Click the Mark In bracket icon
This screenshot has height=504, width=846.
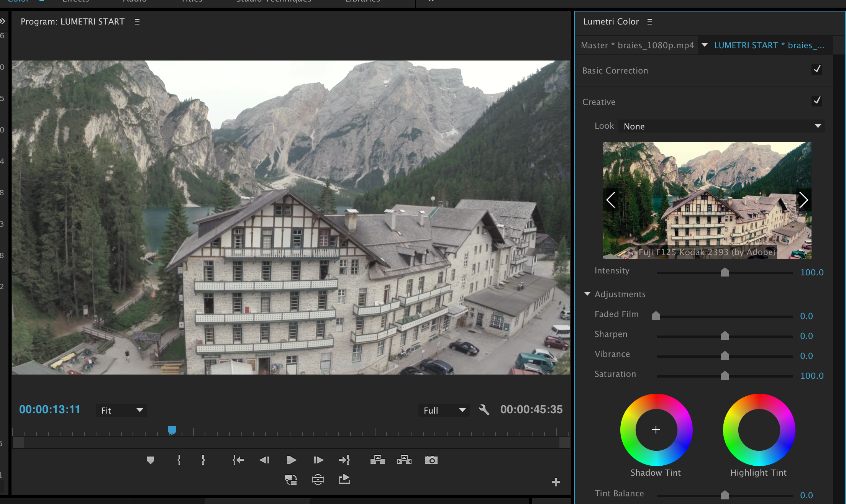click(179, 460)
